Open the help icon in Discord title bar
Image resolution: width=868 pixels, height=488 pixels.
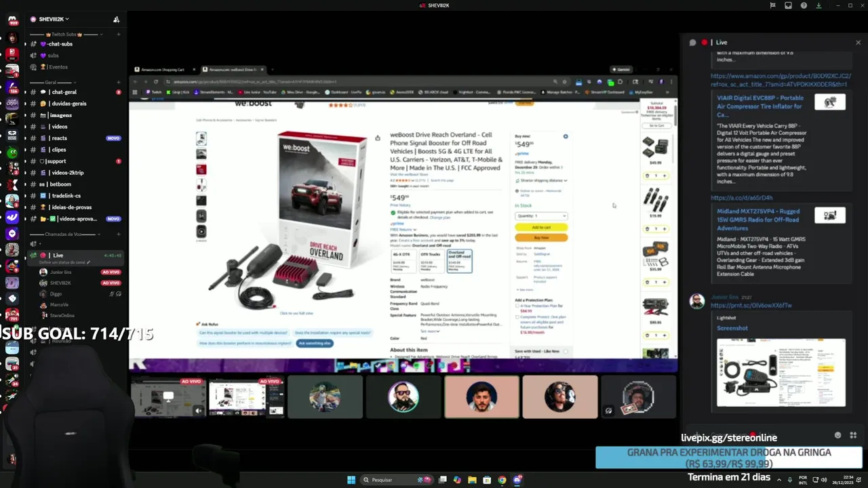(804, 5)
